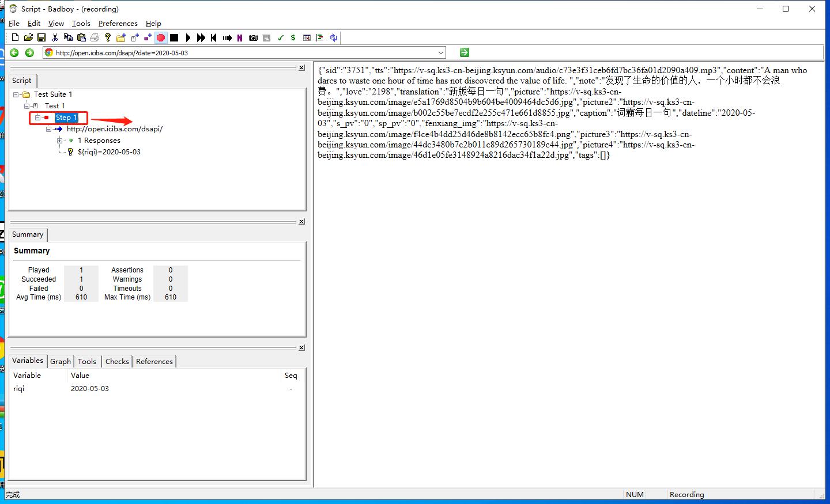Click the Cut scissors icon
The height and width of the screenshot is (504, 830).
click(55, 37)
